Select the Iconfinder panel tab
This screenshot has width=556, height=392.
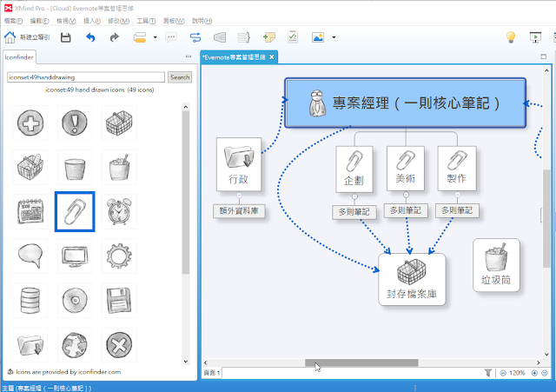[19, 57]
